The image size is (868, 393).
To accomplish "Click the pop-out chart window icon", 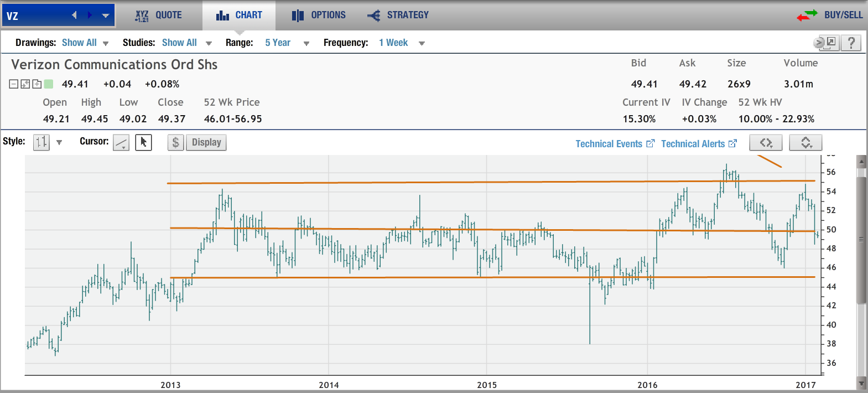I will [x=831, y=43].
